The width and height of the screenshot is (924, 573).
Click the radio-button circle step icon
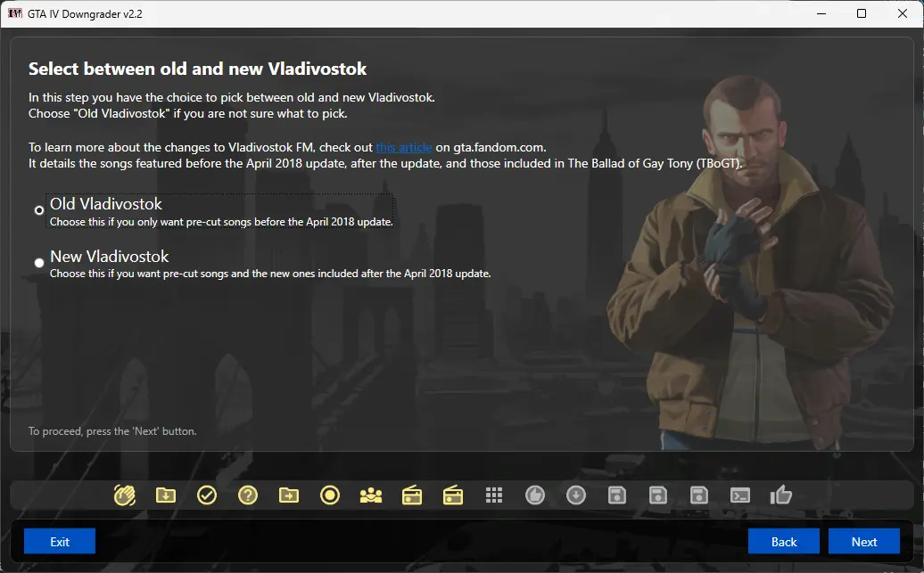330,495
